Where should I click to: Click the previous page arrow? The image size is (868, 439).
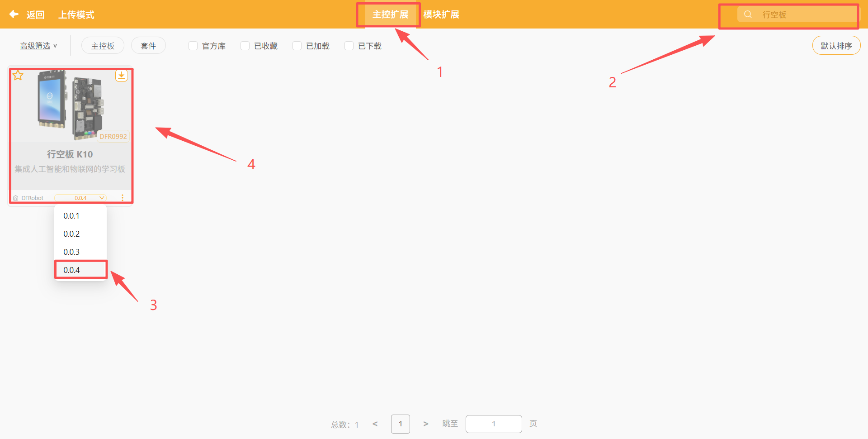click(x=375, y=424)
